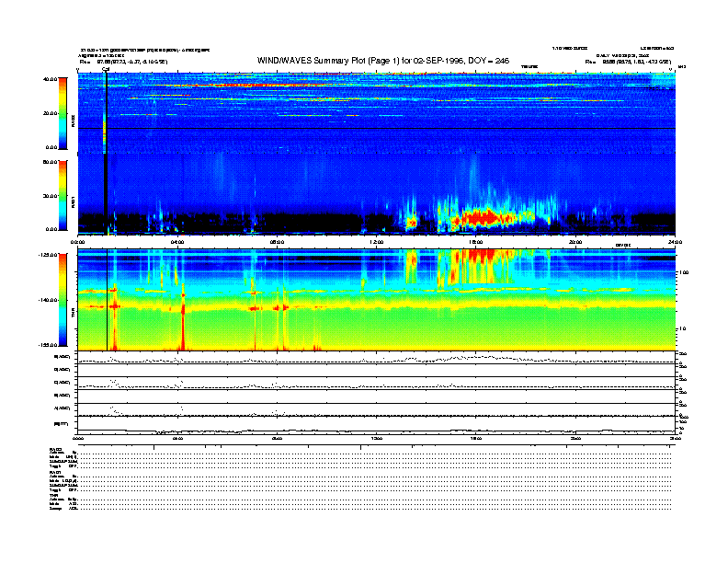Click the 40.00 value on the RAD2 scale

[x=50, y=79]
